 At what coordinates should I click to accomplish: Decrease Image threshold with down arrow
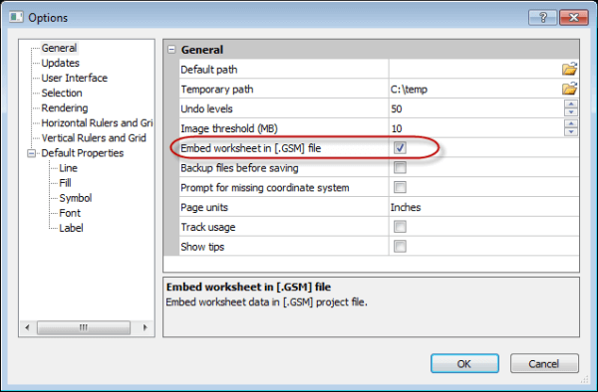(x=571, y=132)
